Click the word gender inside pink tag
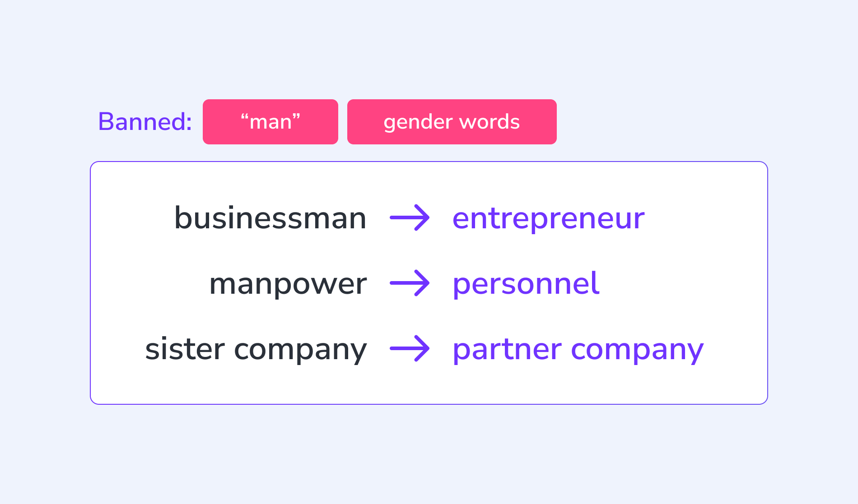This screenshot has height=504, width=858. [418, 122]
